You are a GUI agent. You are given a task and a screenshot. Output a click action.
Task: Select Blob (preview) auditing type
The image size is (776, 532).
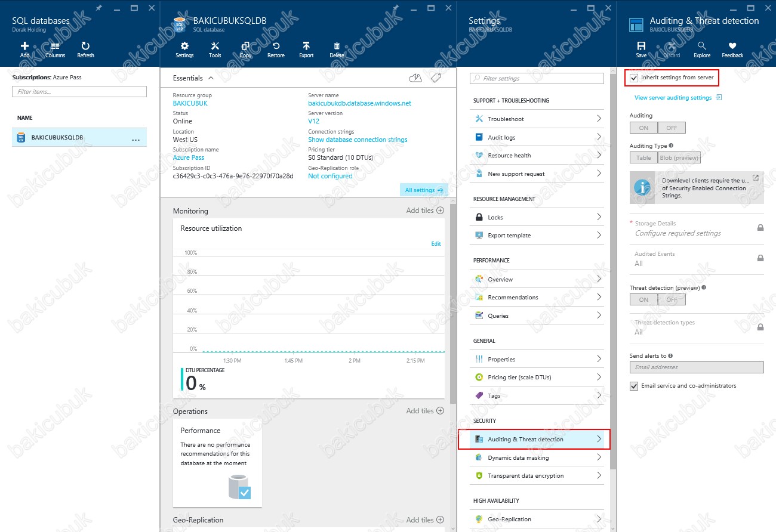(679, 158)
